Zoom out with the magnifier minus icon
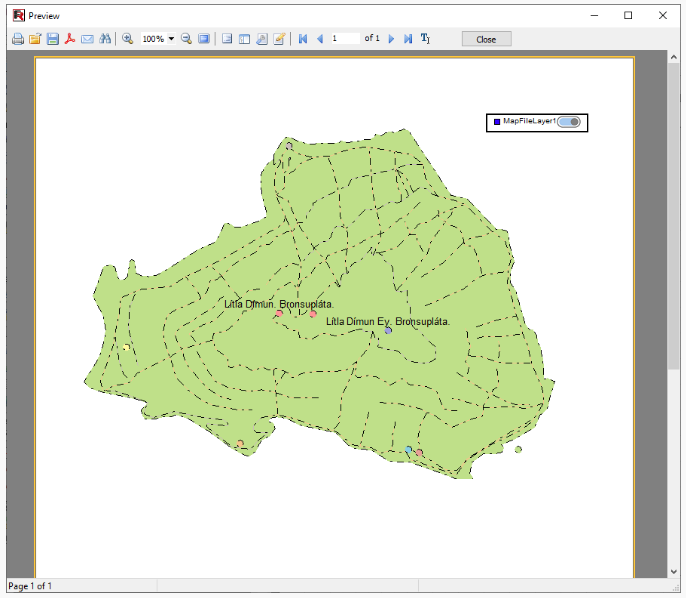The width and height of the screenshot is (686, 598). 186,39
